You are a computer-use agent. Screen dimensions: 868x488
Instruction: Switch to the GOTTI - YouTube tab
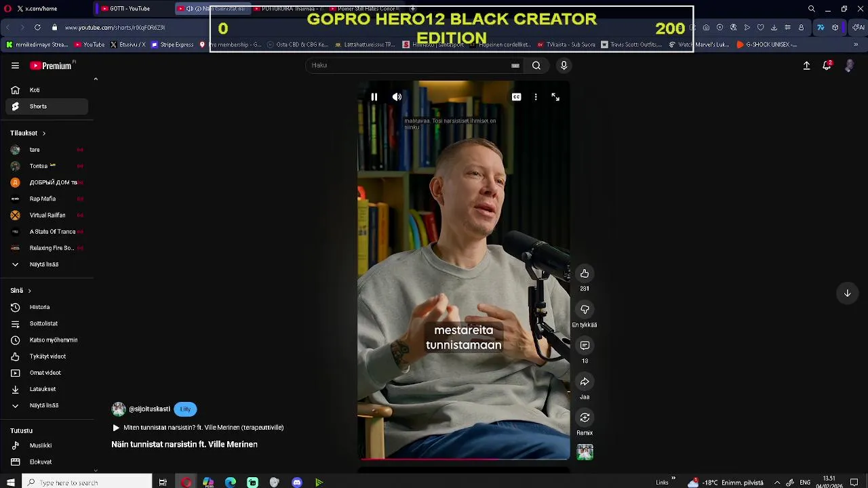click(x=130, y=9)
